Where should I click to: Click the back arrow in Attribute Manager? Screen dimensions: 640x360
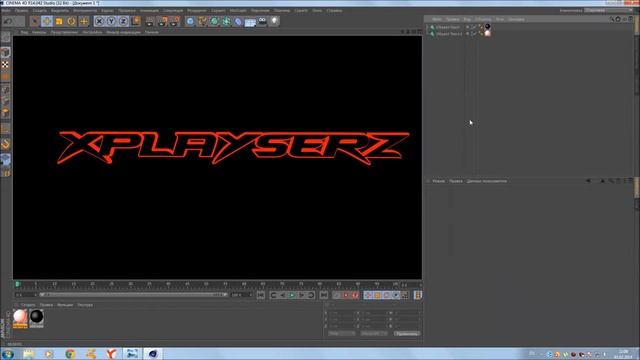[588, 181]
